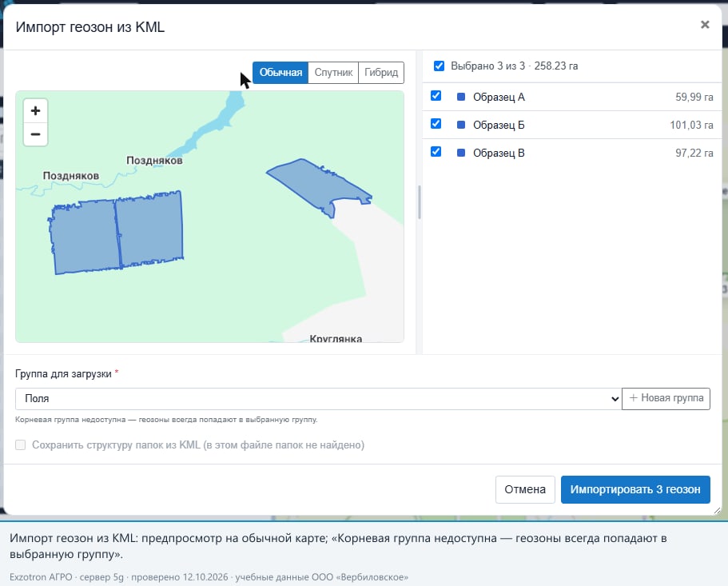
Task: Open the Группа для загрузки dropdown
Action: (x=319, y=399)
